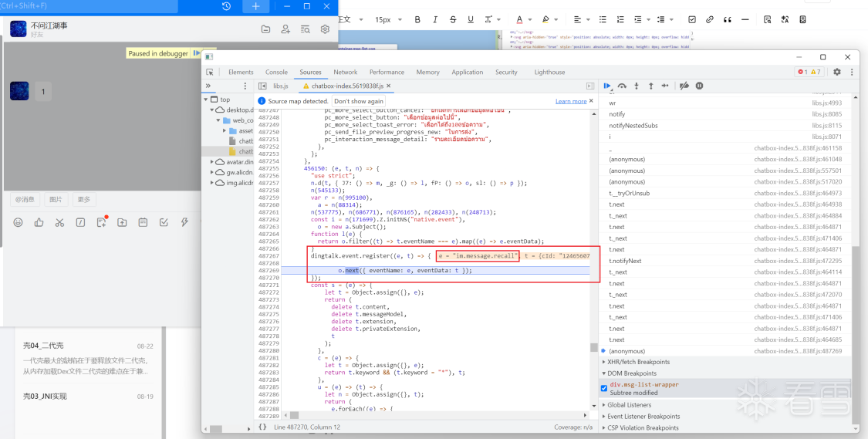Open the font color picker

(x=519, y=19)
